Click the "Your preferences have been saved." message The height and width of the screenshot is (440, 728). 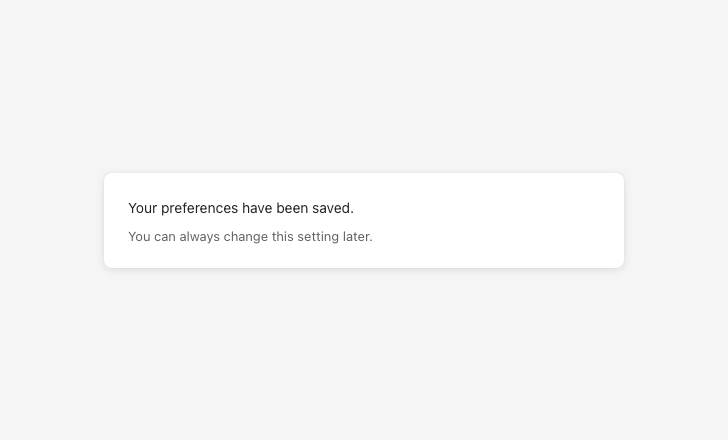pos(241,208)
